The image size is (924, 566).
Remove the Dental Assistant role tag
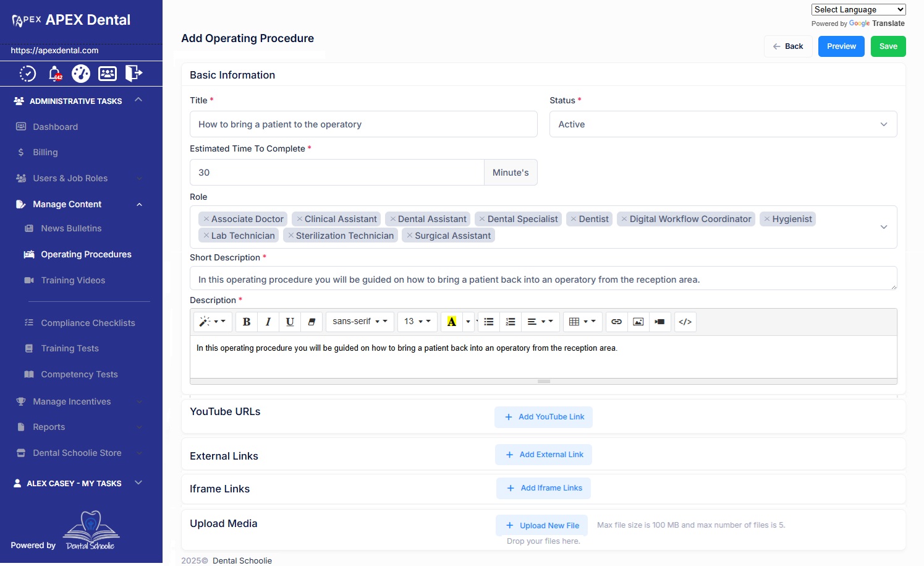coord(393,219)
